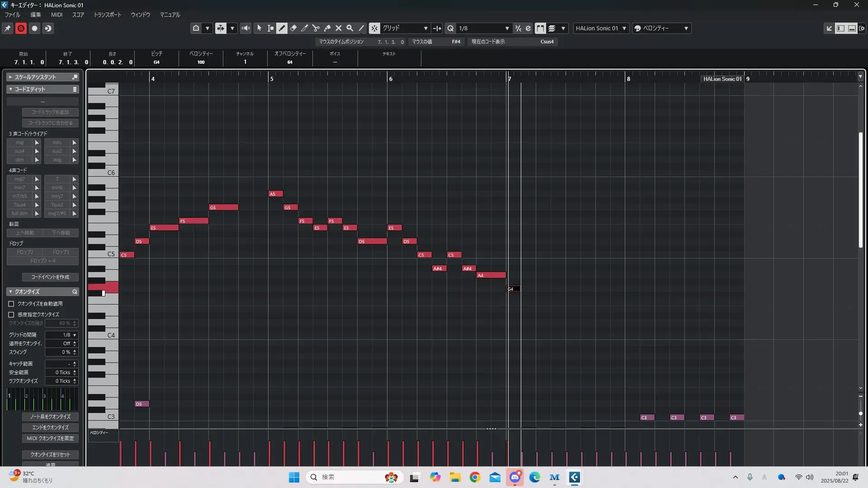Enable クオンタイズを自動適用 checkbox
The image size is (868, 488).
coord(11,304)
